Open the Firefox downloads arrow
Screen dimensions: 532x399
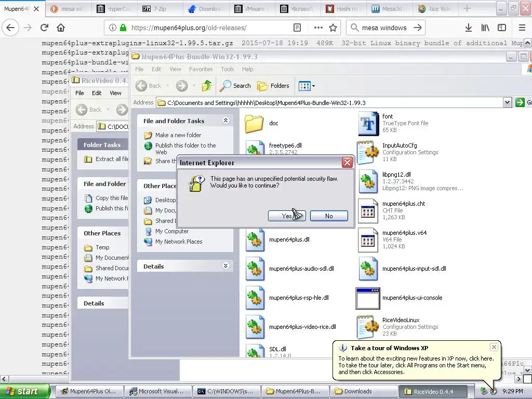(469, 28)
